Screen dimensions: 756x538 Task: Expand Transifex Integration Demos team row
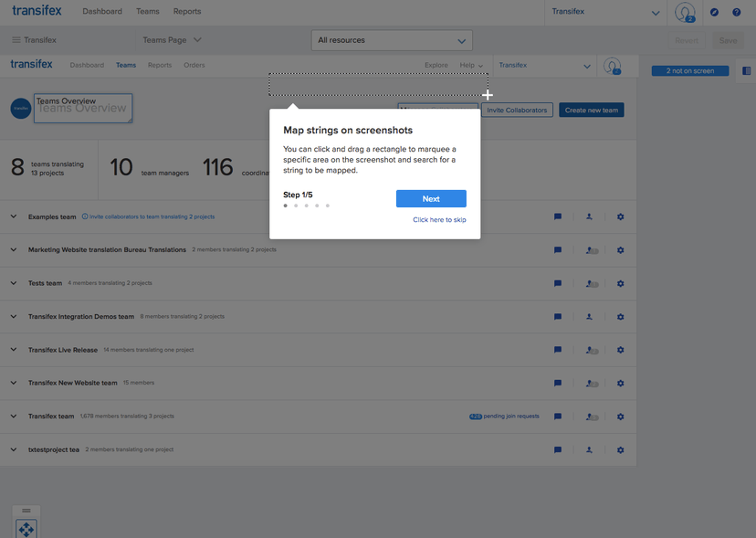[14, 317]
